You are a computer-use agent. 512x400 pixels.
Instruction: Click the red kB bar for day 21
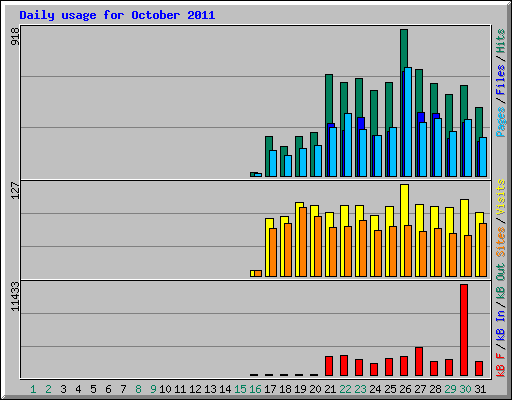click(329, 366)
